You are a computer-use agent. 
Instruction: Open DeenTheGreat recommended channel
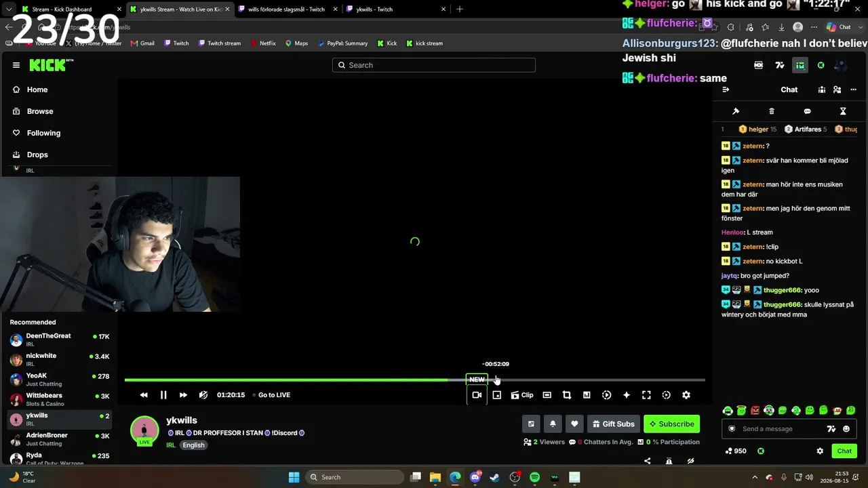(x=60, y=340)
